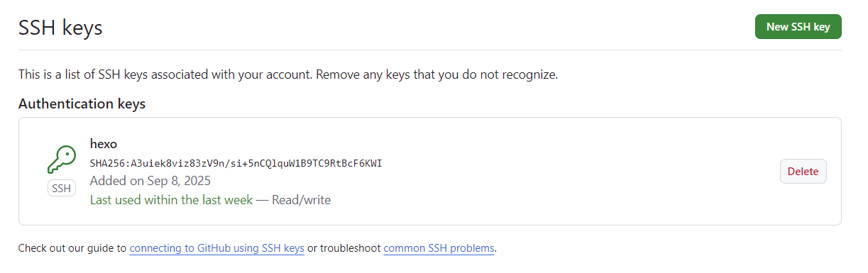The image size is (868, 273).
Task: Click the 'Check out our guide to' text
Action: (72, 248)
